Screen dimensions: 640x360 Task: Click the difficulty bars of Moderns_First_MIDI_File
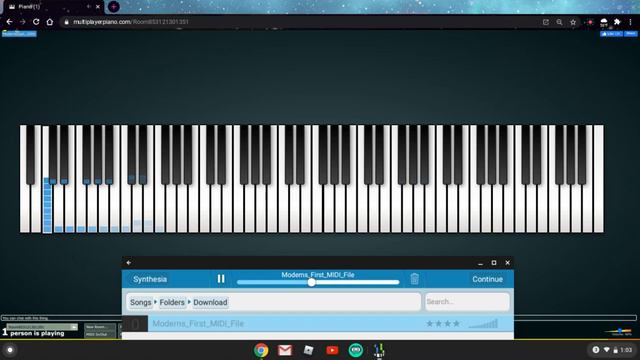tap(483, 324)
